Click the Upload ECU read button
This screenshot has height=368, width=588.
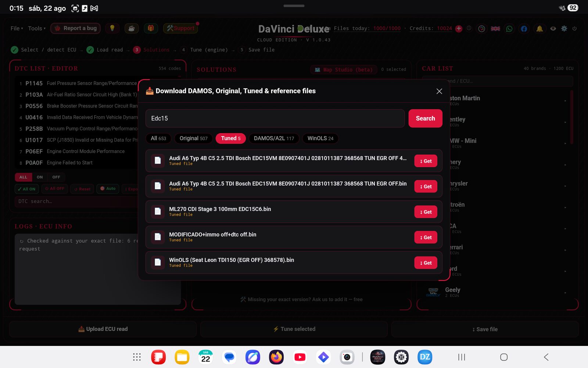click(103, 329)
